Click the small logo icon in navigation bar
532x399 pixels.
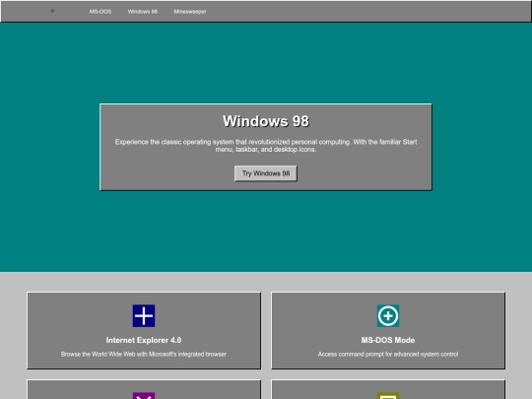pyautogui.click(x=53, y=11)
